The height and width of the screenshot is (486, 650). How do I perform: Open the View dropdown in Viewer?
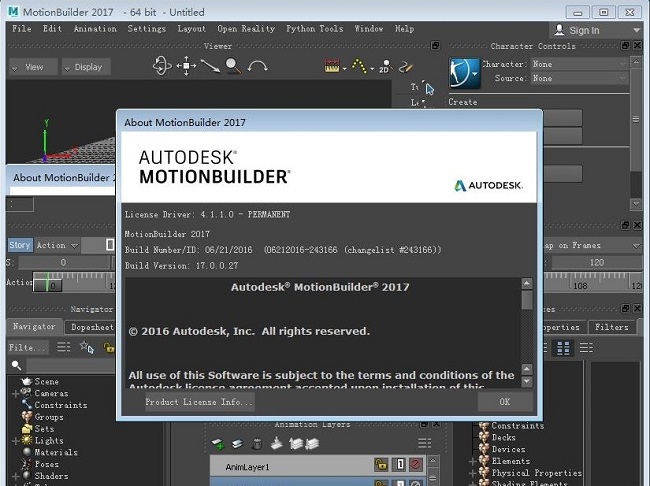click(x=33, y=67)
